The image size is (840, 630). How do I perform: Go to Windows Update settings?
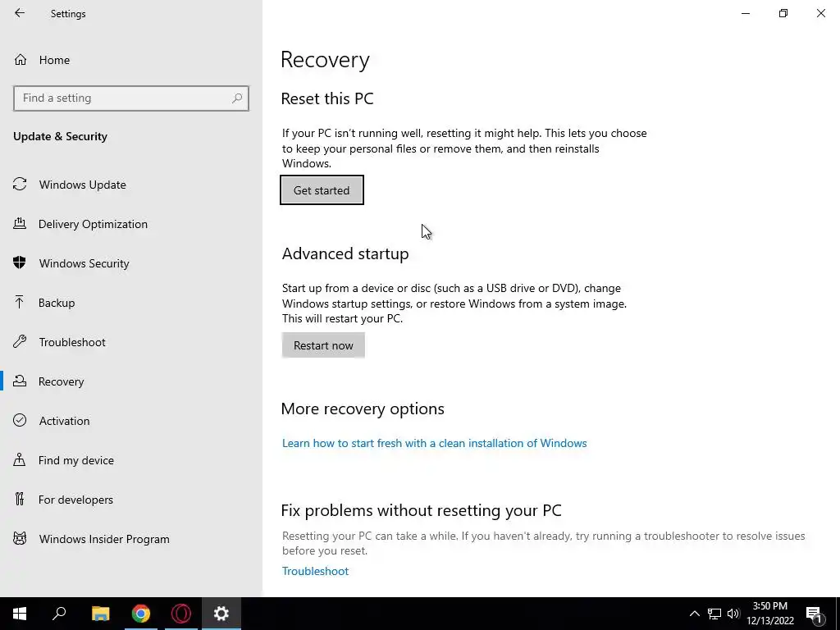[83, 185]
